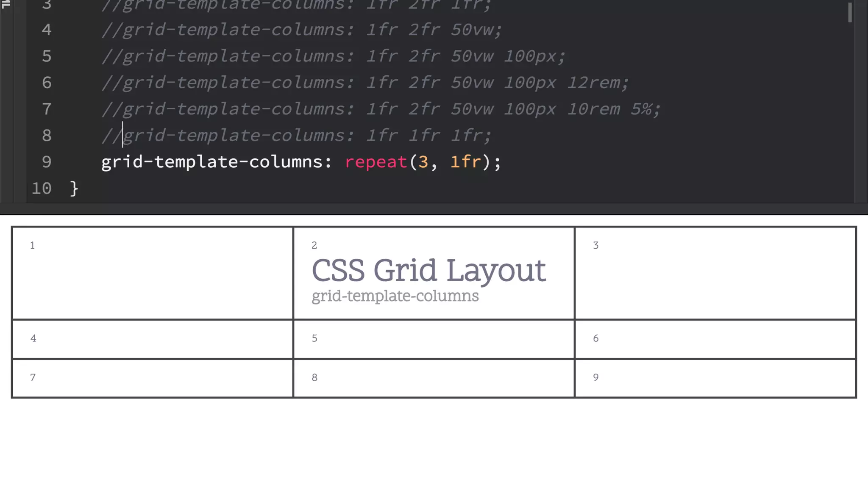Viewport: 868px width, 488px height.
Task: Click the 12rem value in the line 6 comment
Action: coord(593,83)
